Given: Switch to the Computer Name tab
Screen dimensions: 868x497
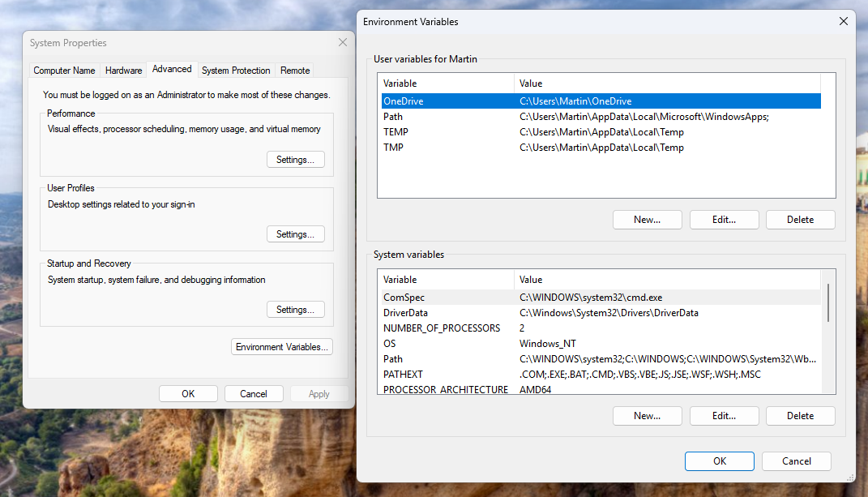Looking at the screenshot, I should tap(64, 71).
